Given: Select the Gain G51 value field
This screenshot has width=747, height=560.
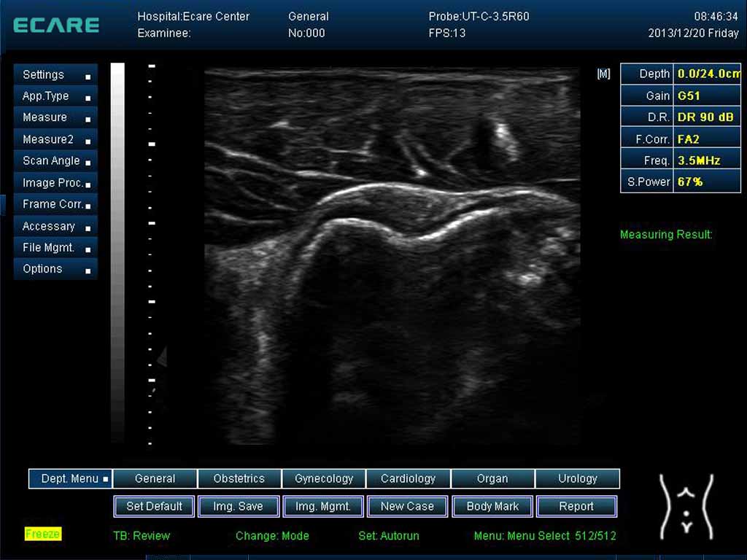Looking at the screenshot, I should tap(707, 96).
